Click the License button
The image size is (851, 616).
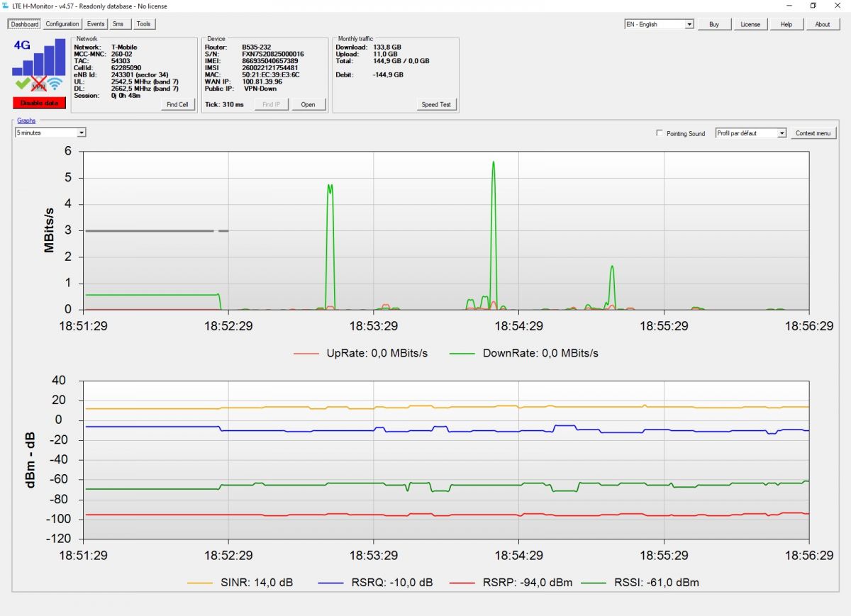750,24
